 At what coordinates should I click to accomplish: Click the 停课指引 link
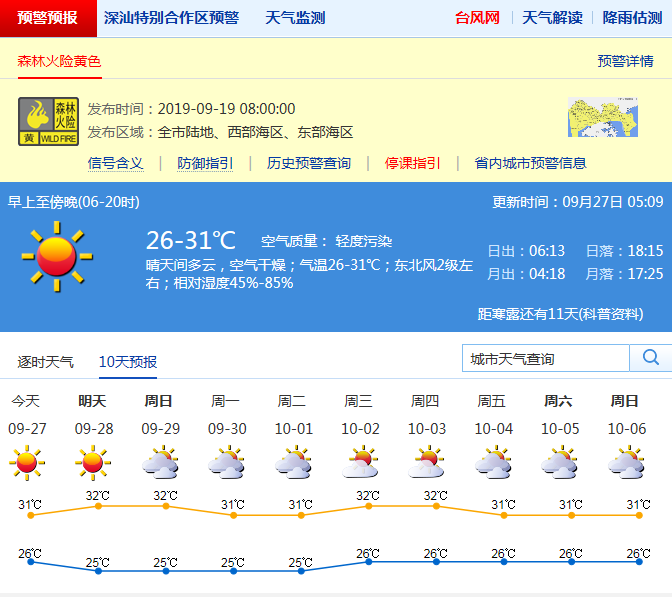[x=413, y=163]
